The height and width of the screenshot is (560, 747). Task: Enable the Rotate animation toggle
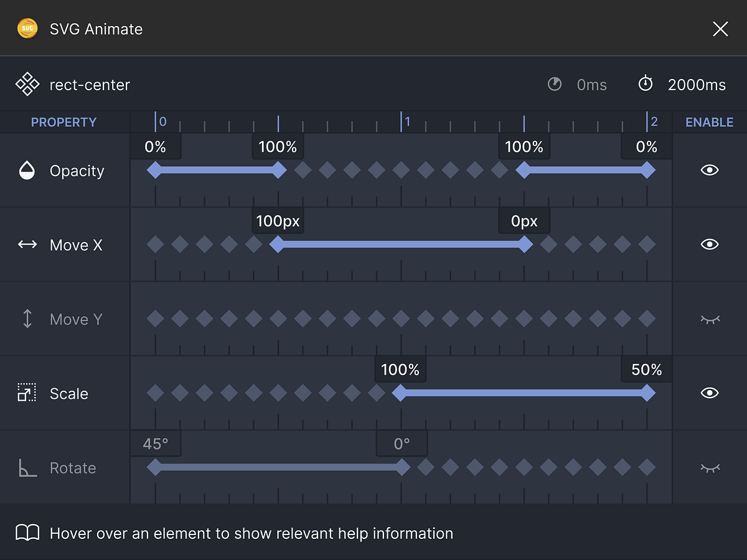pyautogui.click(x=710, y=468)
